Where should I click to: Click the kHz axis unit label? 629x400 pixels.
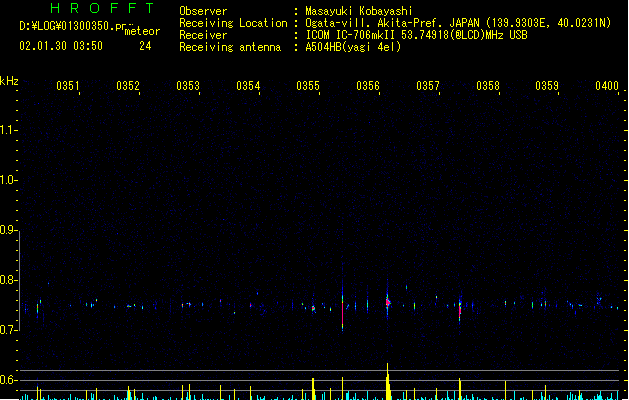click(x=9, y=81)
